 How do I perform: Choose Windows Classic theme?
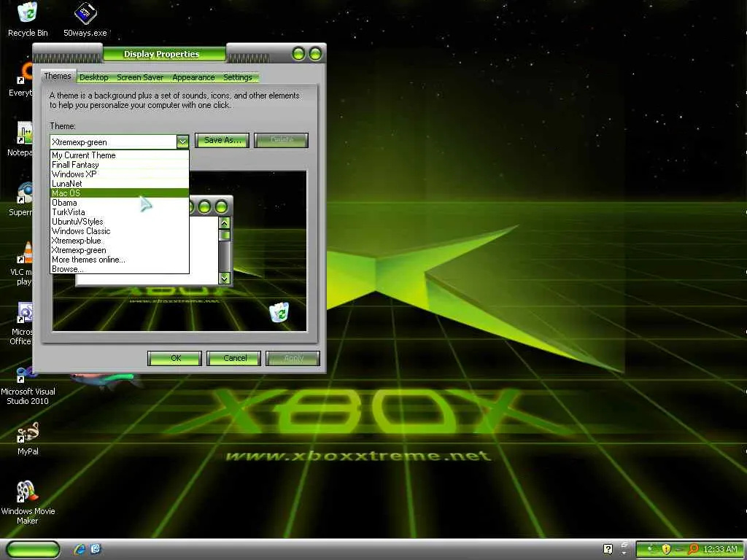point(120,231)
